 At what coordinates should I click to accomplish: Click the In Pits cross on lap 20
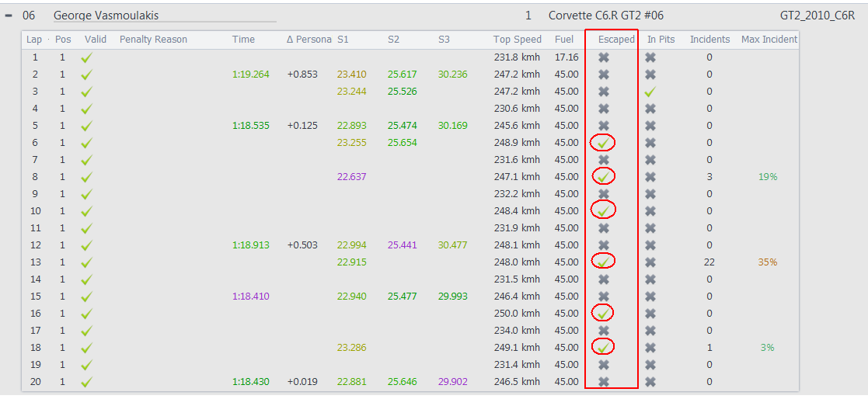click(650, 382)
